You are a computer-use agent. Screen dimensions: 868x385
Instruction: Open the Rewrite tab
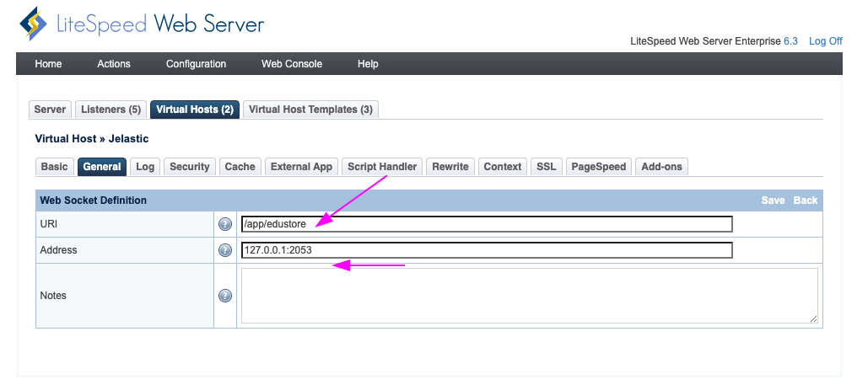(x=450, y=167)
